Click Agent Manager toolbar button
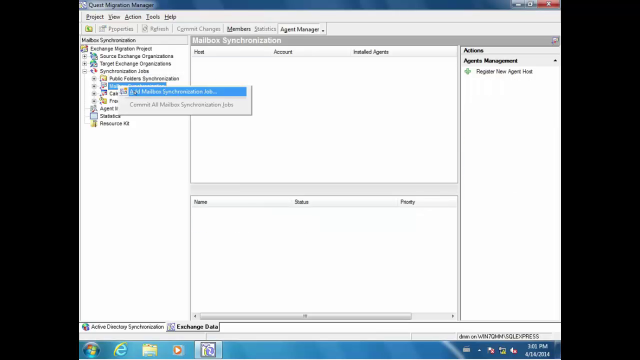The image size is (640, 360). pos(300,29)
